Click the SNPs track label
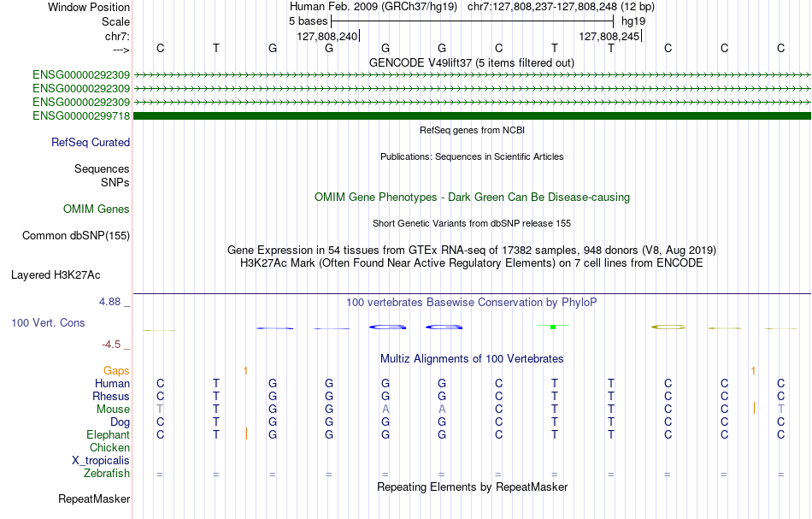The width and height of the screenshot is (812, 519). coord(115,182)
